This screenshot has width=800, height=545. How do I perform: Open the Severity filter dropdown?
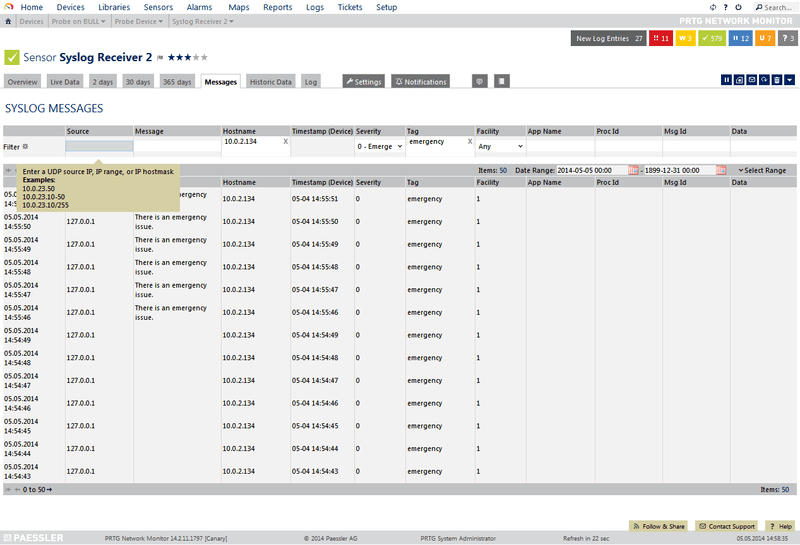click(x=380, y=146)
